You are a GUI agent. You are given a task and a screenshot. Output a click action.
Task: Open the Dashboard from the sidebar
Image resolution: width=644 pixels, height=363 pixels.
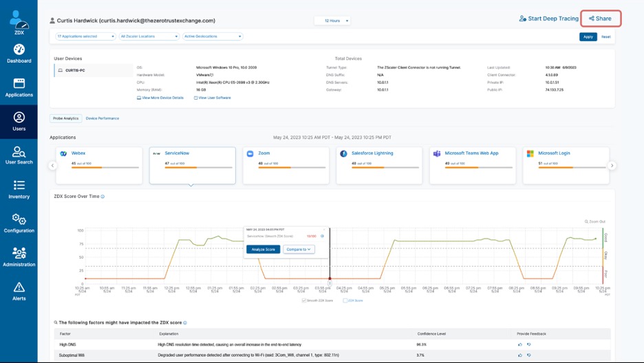coord(19,54)
